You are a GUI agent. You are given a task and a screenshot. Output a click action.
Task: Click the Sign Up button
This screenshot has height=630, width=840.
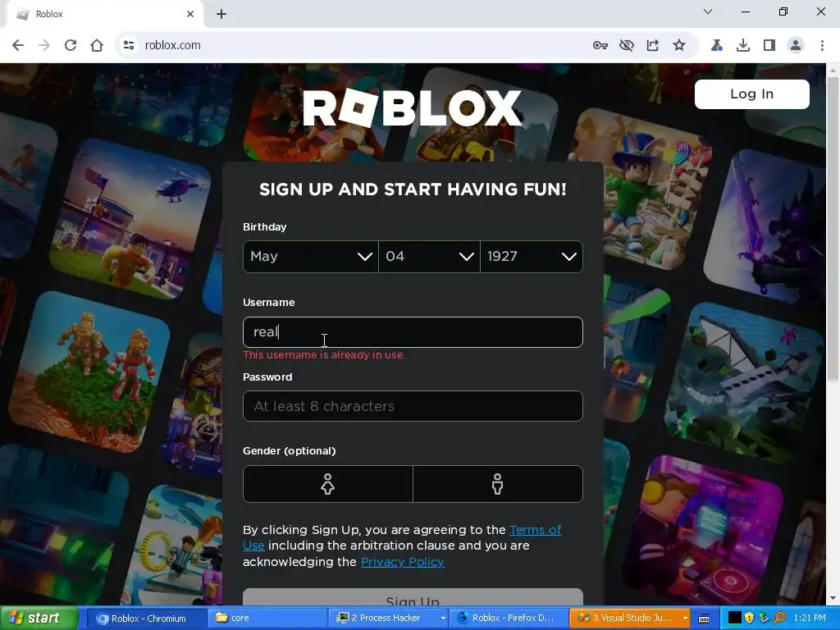tap(413, 599)
